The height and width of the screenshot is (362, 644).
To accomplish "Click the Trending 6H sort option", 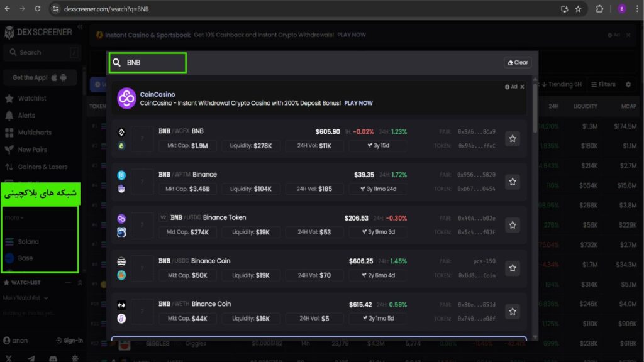I will click(x=562, y=84).
